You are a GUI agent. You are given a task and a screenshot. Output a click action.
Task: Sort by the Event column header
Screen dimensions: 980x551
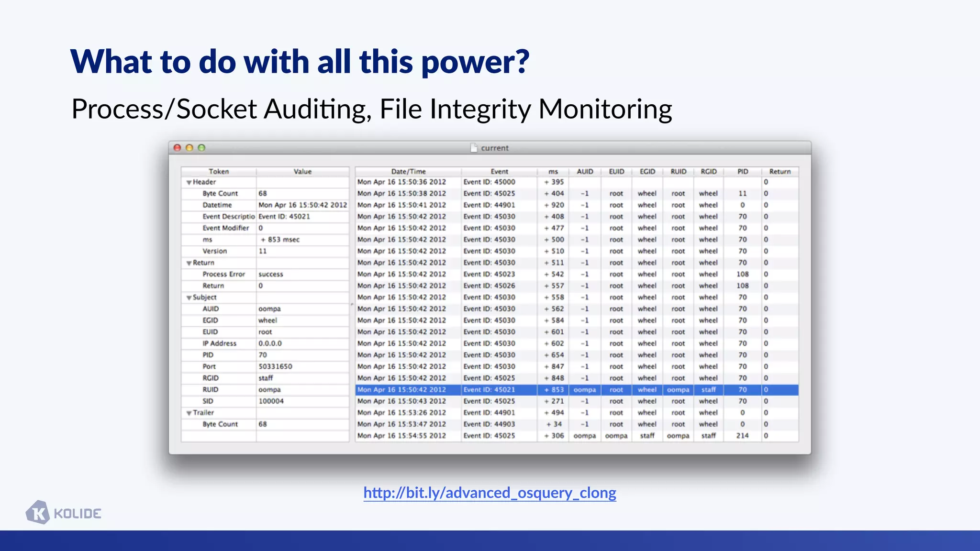coord(499,171)
